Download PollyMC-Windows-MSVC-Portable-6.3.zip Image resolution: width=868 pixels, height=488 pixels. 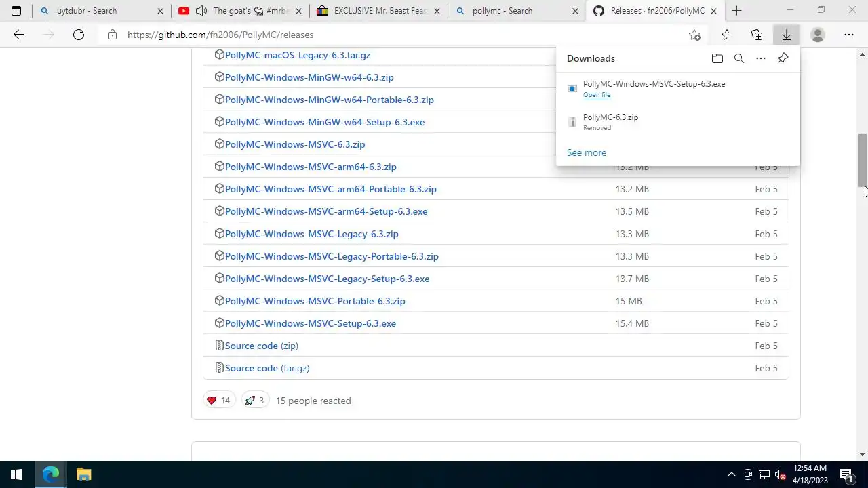tap(315, 301)
